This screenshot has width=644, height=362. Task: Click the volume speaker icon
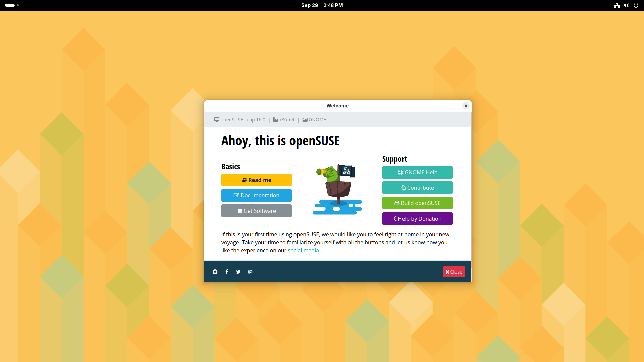626,5
